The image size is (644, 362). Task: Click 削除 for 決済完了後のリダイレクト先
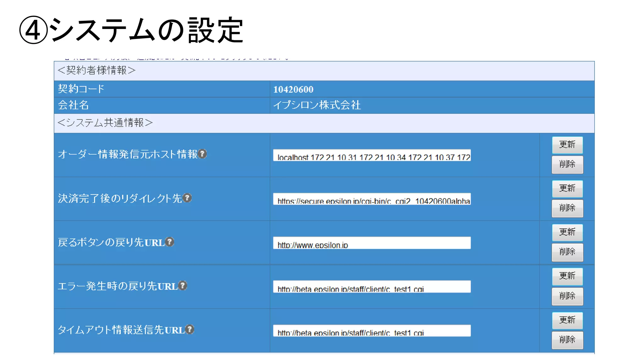click(x=567, y=208)
